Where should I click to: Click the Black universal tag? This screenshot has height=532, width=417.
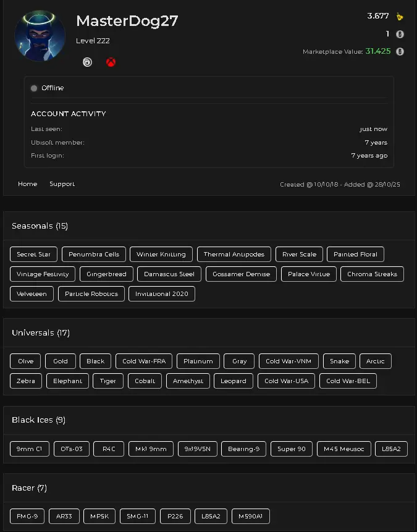tap(95, 361)
